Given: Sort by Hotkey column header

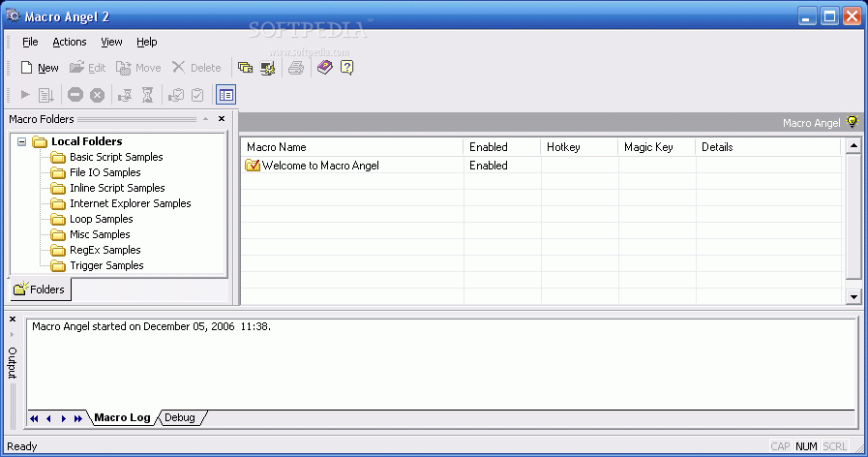Looking at the screenshot, I should tap(579, 147).
